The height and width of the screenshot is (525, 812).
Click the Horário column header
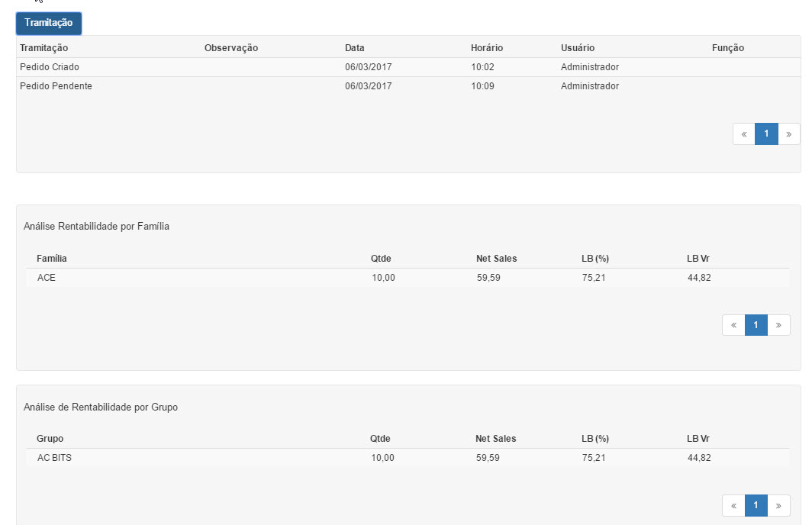[x=487, y=47]
